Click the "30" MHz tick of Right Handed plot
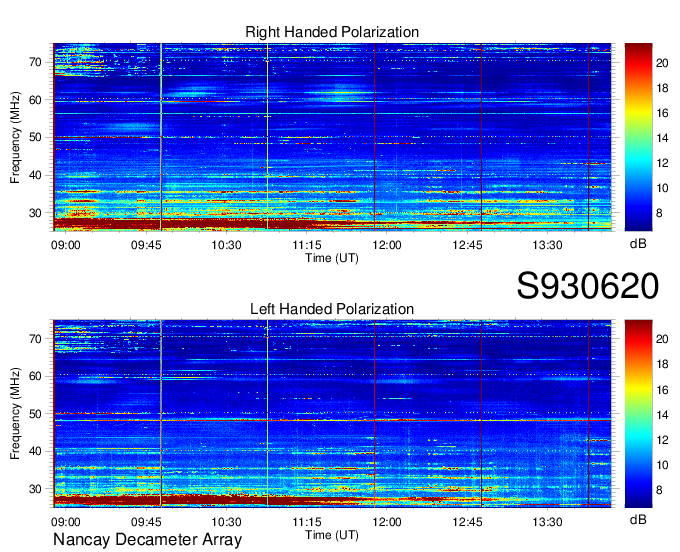 36,213
